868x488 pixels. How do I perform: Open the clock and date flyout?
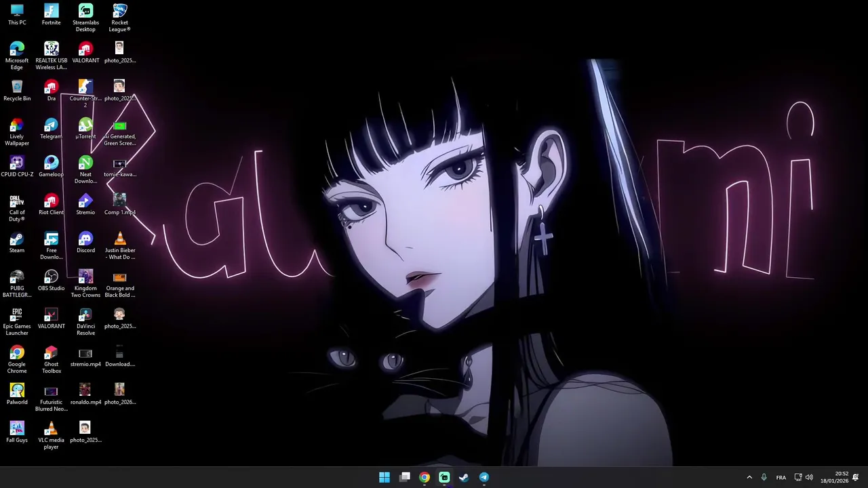coord(835,477)
